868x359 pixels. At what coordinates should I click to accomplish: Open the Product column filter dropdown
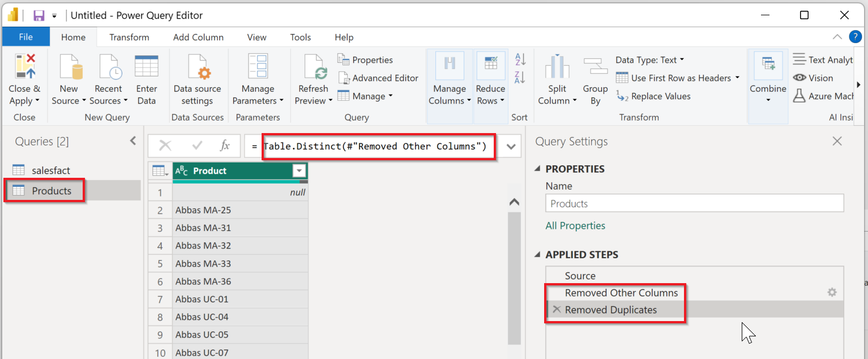pyautogui.click(x=299, y=171)
